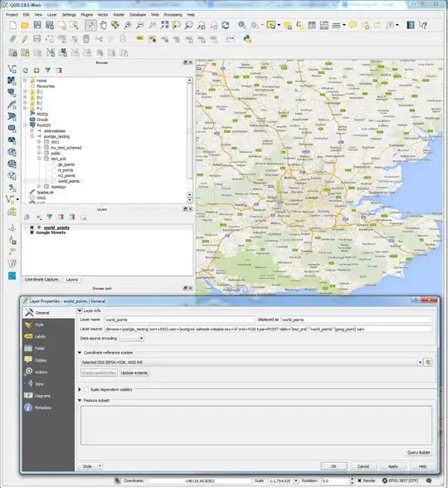The height and width of the screenshot is (488, 448).
Task: Click the select CRS button beside dropdown
Action: [x=428, y=362]
